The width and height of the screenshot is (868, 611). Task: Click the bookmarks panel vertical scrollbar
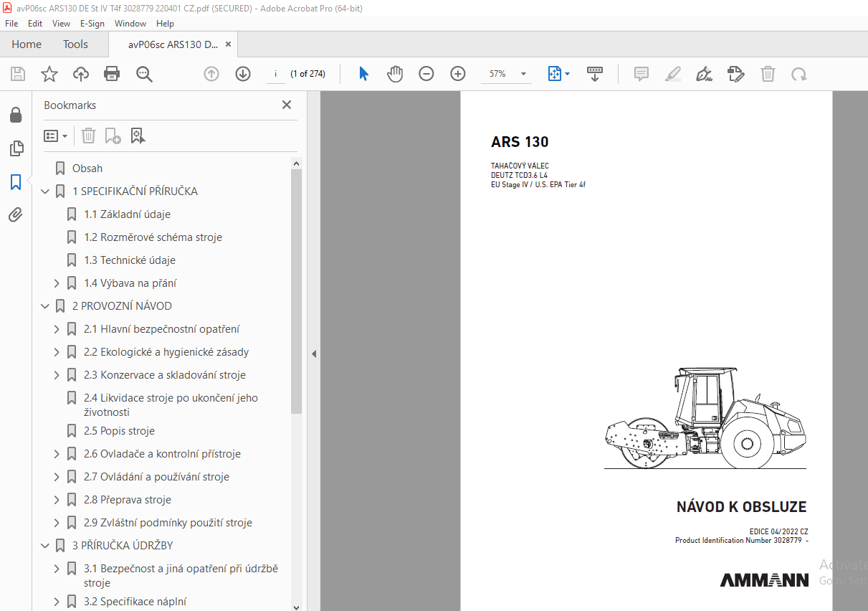point(297,292)
